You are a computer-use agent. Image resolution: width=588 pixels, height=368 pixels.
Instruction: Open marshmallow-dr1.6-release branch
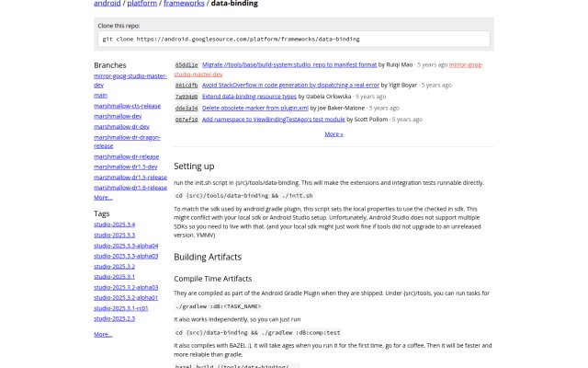[x=130, y=188]
